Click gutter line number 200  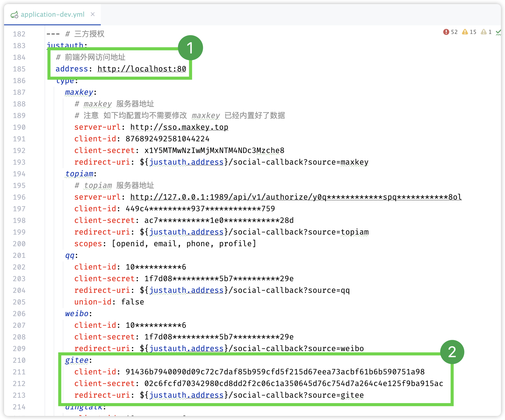pyautogui.click(x=19, y=244)
